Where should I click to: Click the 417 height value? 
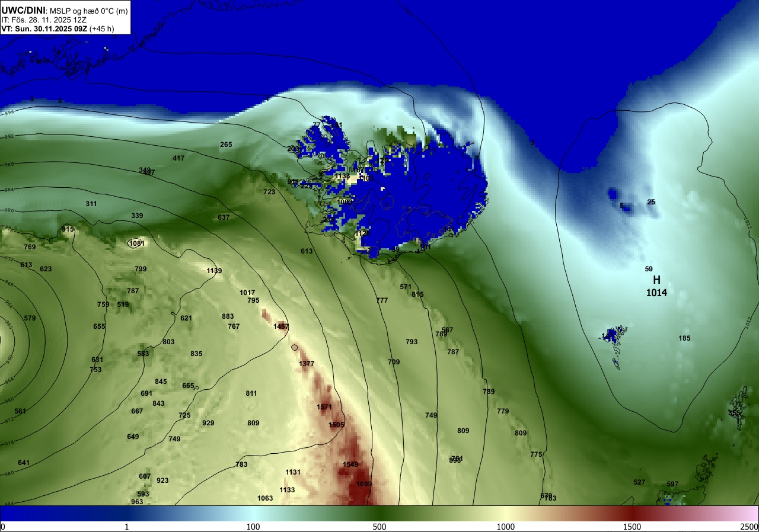pos(178,158)
